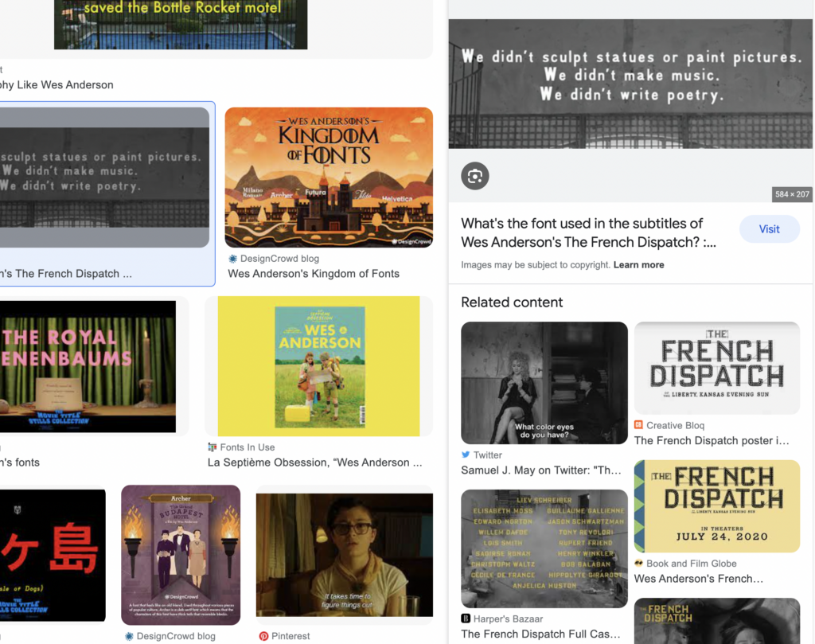This screenshot has height=644, width=815.
Task: Select the French Dispatch July 24, 2020 poster
Action: (717, 506)
